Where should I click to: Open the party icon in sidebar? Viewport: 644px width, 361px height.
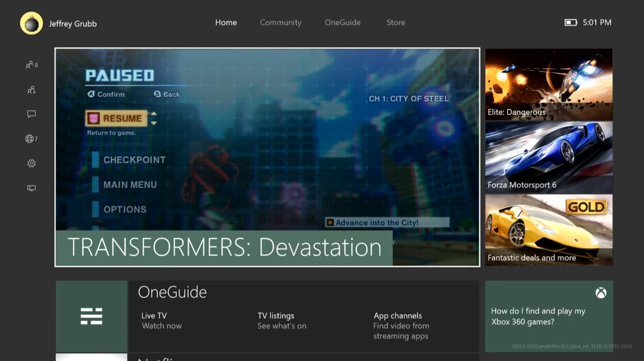pyautogui.click(x=31, y=90)
